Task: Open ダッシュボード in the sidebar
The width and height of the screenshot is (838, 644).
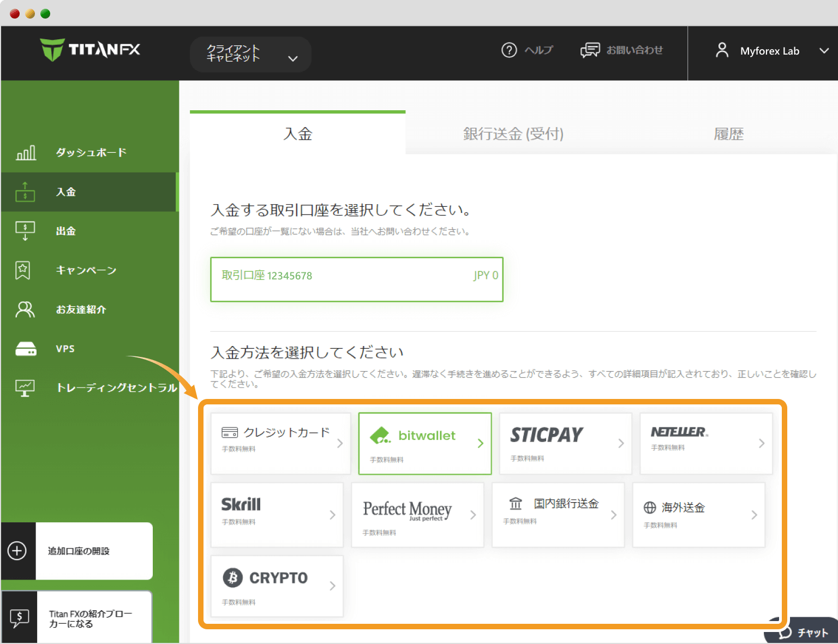Action: pyautogui.click(x=90, y=153)
